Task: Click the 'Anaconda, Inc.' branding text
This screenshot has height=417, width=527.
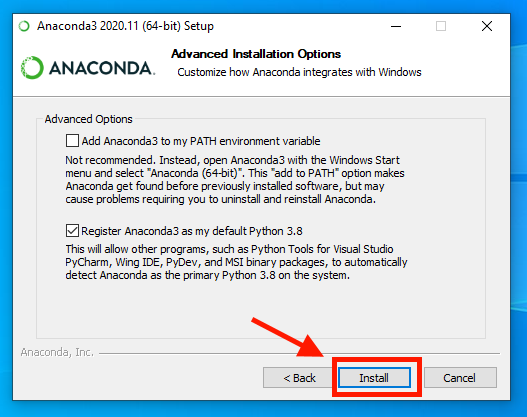Action: [57, 352]
